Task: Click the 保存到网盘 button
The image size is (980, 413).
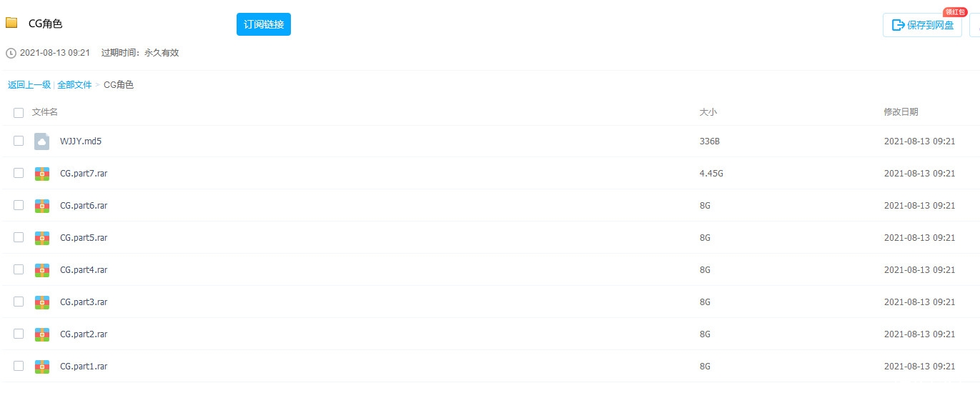Action: [922, 25]
